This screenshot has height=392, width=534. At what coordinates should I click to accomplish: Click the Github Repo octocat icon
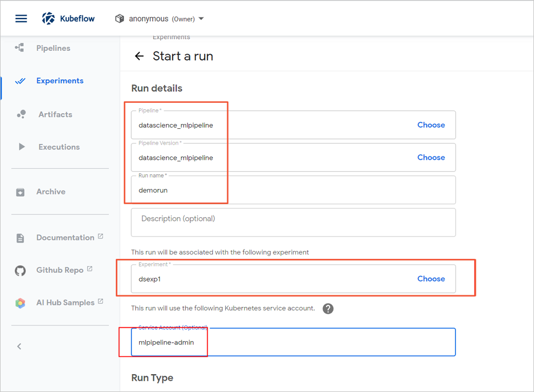21,270
